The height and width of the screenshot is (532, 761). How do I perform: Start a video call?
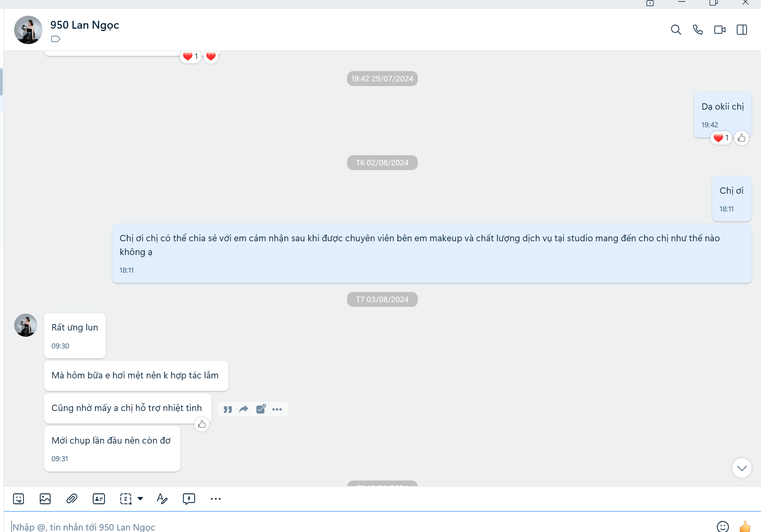(720, 30)
